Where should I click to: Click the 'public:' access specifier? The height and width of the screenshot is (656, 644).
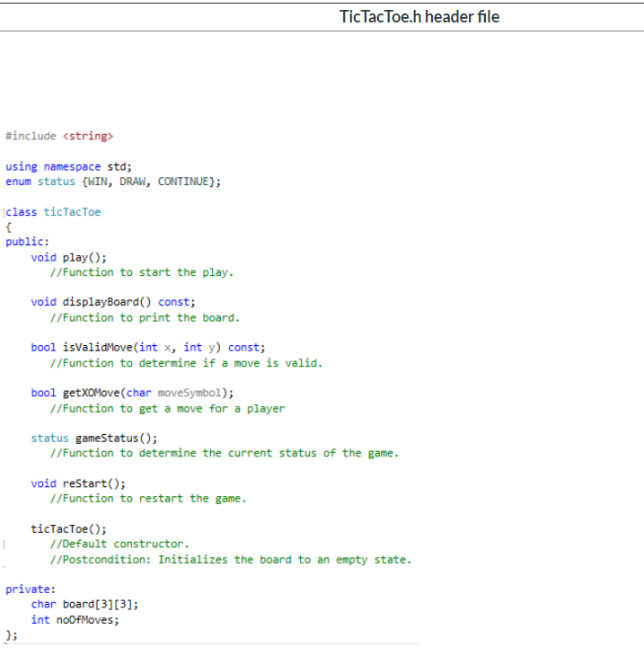point(27,242)
